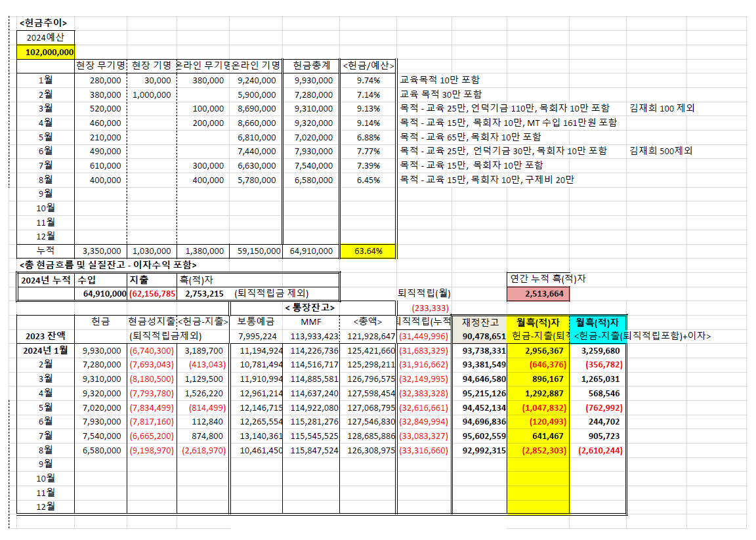Select the 재정잔고 column header
The height and width of the screenshot is (540, 756).
pos(480,322)
